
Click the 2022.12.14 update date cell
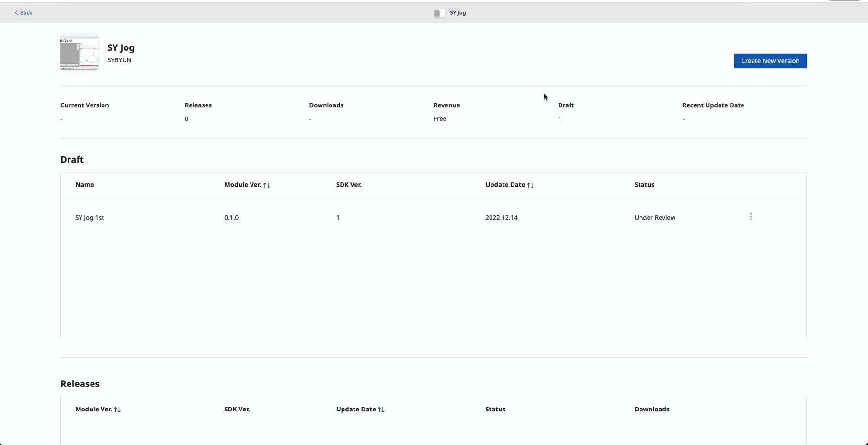click(501, 218)
